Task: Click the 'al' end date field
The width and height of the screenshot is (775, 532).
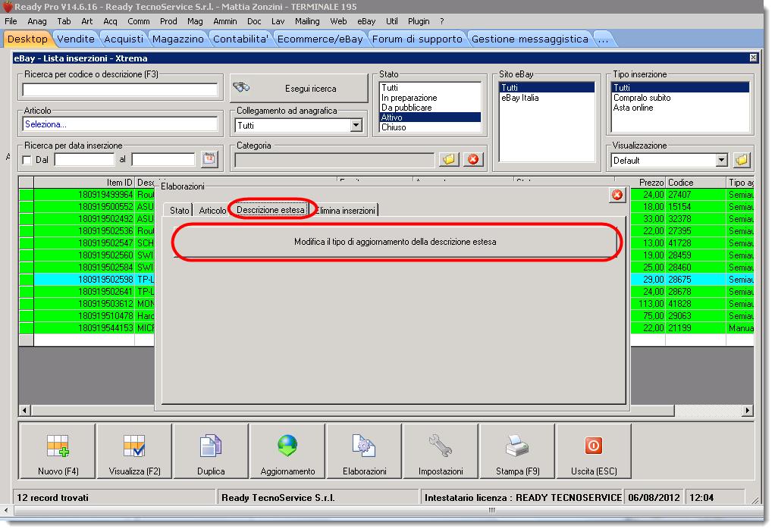Action: click(164, 160)
